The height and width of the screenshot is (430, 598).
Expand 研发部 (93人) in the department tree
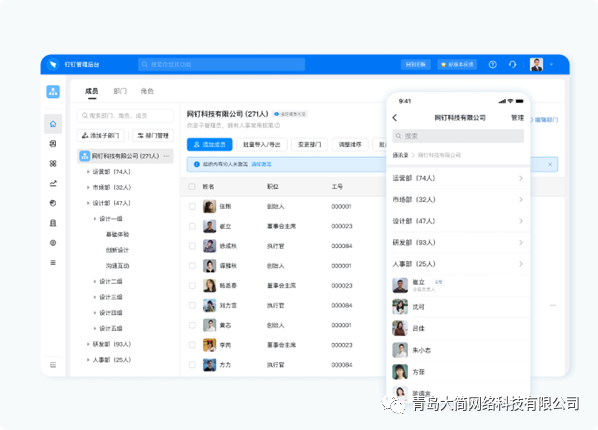(88, 344)
